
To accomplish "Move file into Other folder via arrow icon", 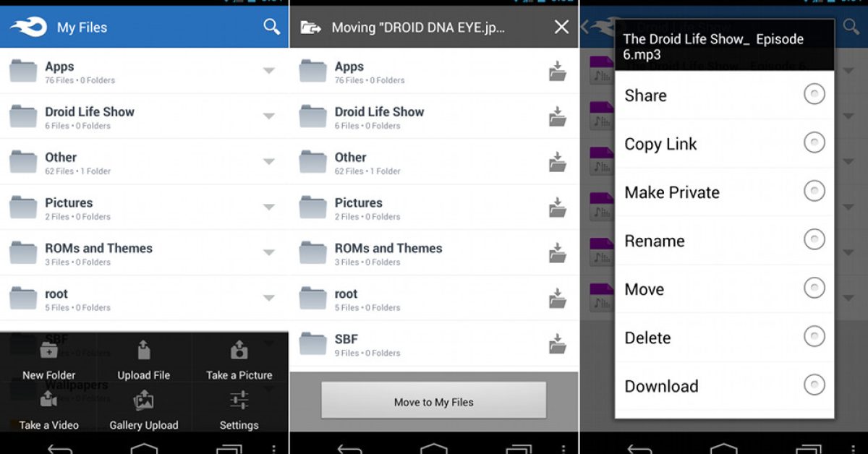I will [x=557, y=162].
